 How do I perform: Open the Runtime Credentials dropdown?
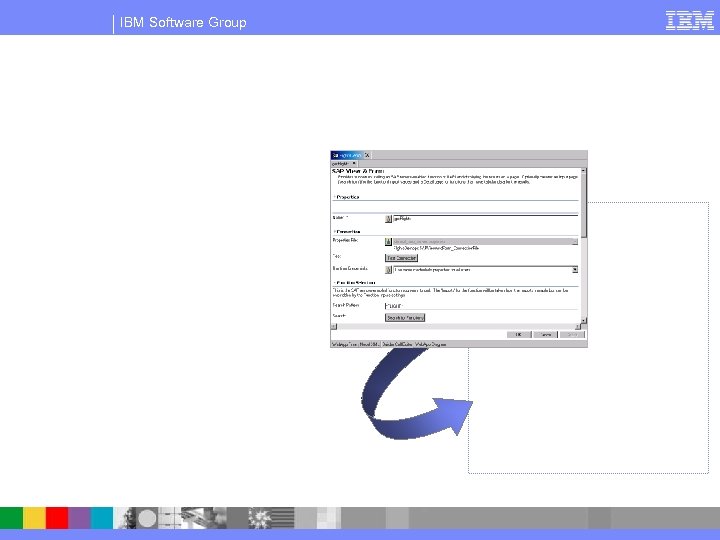click(x=574, y=270)
